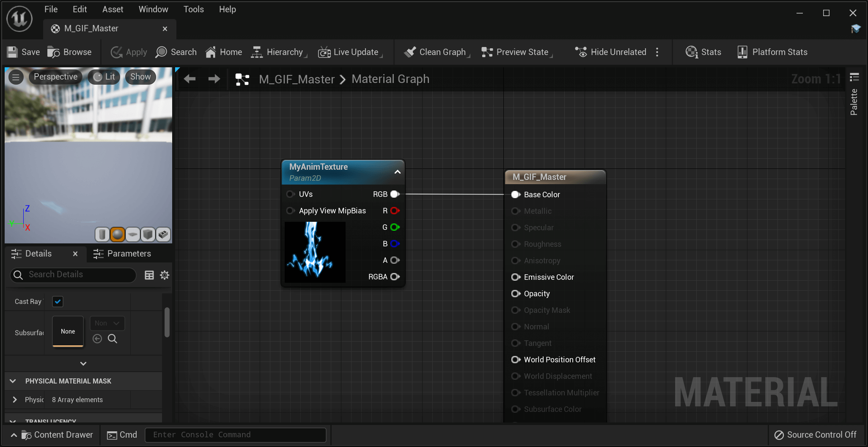Click the Home toolbar icon
The image size is (868, 447).
(x=211, y=52)
